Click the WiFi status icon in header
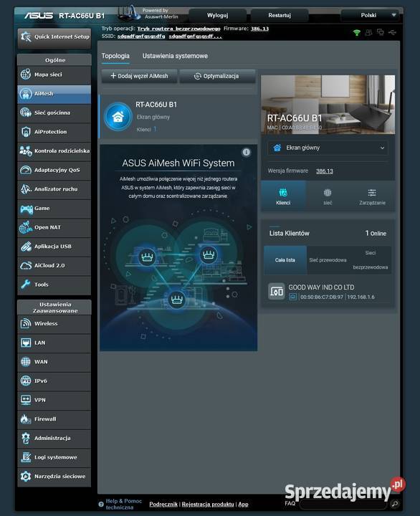The height and width of the screenshot is (516, 420). click(356, 32)
